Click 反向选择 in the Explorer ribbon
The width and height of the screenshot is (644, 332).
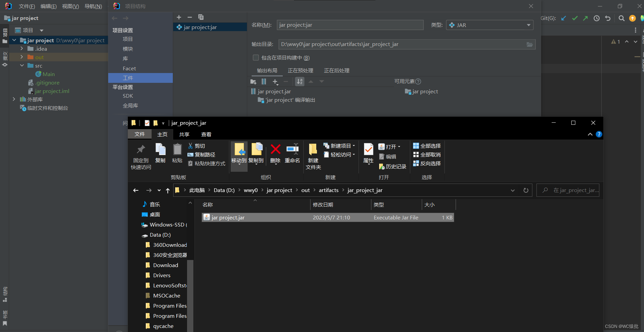[x=427, y=163]
